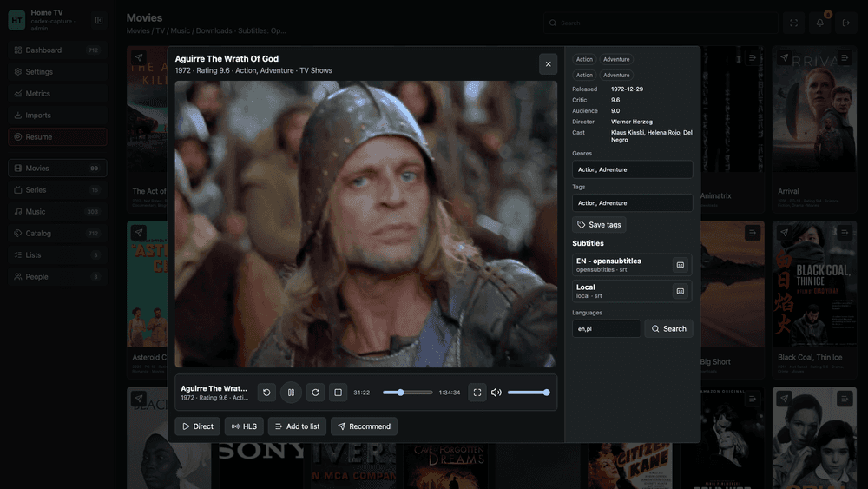The width and height of the screenshot is (868, 489).
Task: Open notifications bell icon
Action: pyautogui.click(x=820, y=23)
